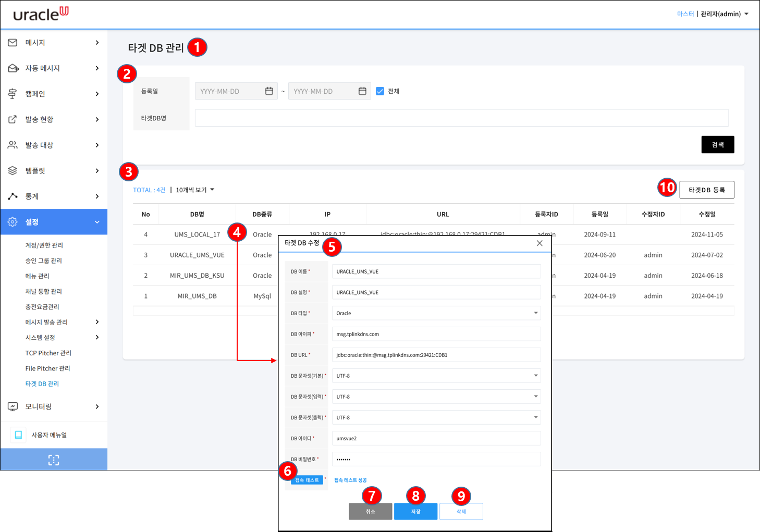Click the 검색 search button
The height and width of the screenshot is (532, 760).
[x=718, y=145]
